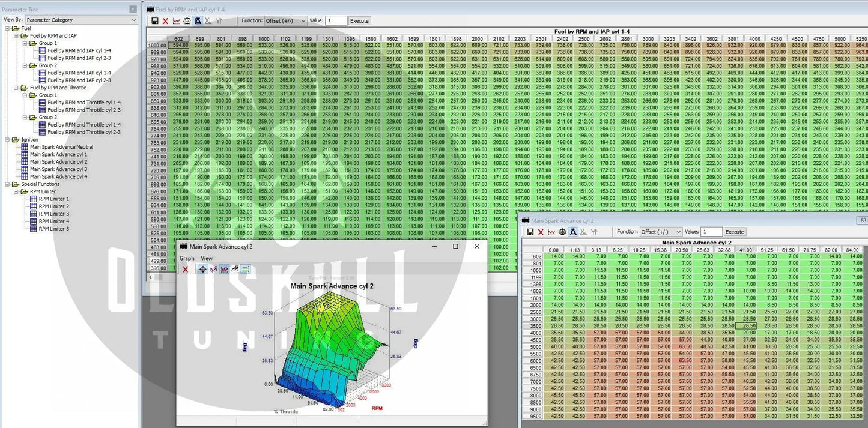Collapse the Ignition folder in parameter tree
The width and height of the screenshot is (868, 428).
pyautogui.click(x=7, y=140)
